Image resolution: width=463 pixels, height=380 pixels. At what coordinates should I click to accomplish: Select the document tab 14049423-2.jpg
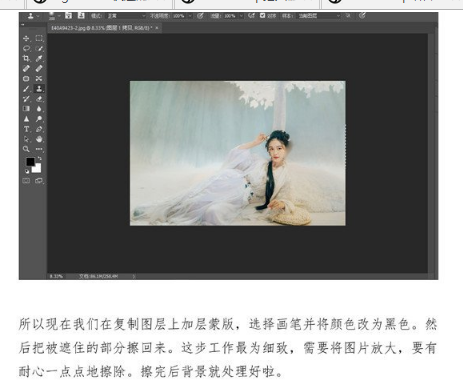click(101, 28)
